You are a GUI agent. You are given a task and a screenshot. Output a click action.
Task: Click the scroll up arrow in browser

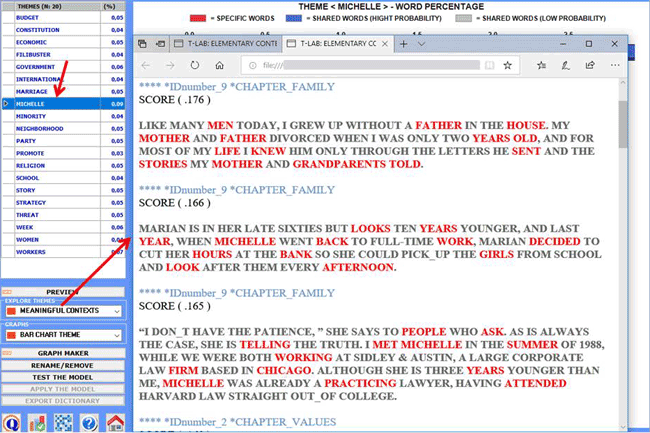(x=623, y=83)
